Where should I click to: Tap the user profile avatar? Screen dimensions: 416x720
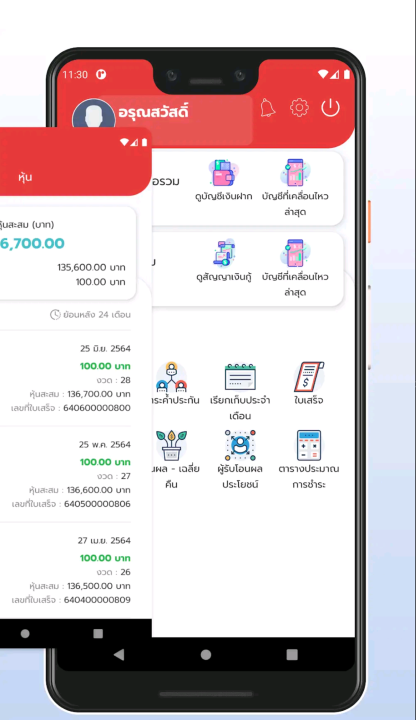point(94,114)
